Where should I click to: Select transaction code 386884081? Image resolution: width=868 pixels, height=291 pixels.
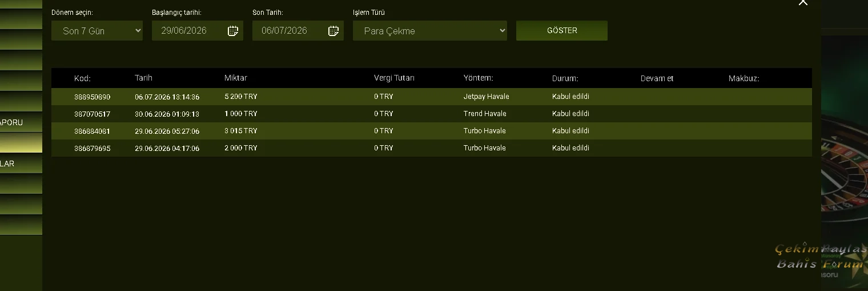point(92,131)
